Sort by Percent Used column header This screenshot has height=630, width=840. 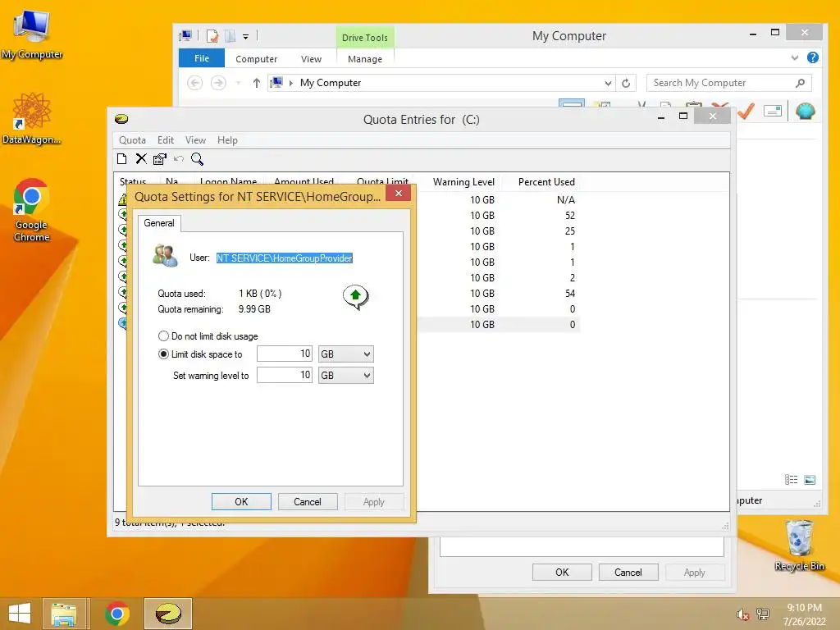[x=546, y=182]
